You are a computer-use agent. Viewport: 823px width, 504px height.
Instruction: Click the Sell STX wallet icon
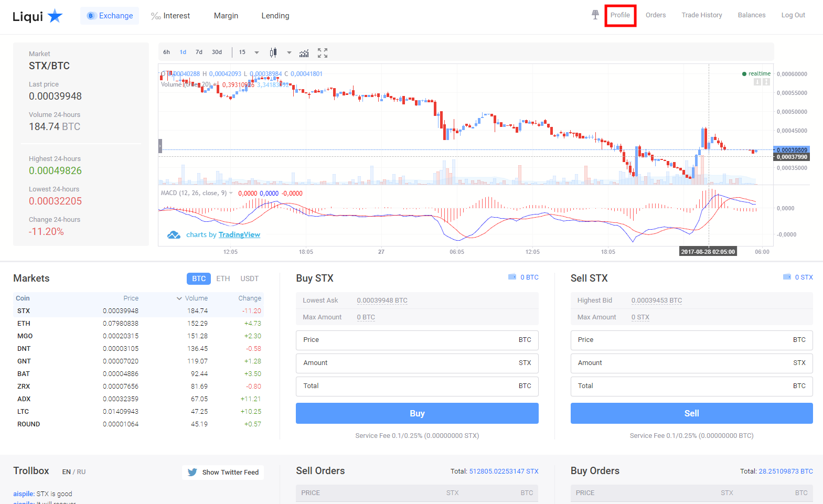(787, 277)
